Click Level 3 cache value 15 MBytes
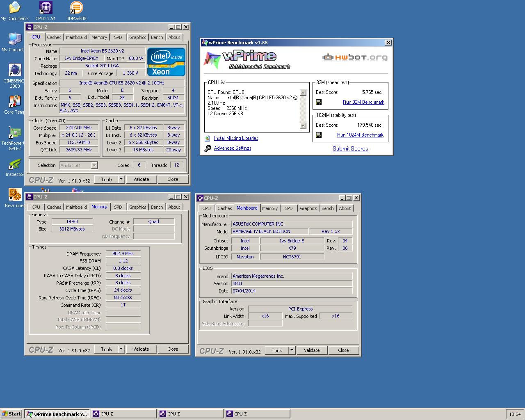Screen dimensions: 525x420 pyautogui.click(x=143, y=150)
